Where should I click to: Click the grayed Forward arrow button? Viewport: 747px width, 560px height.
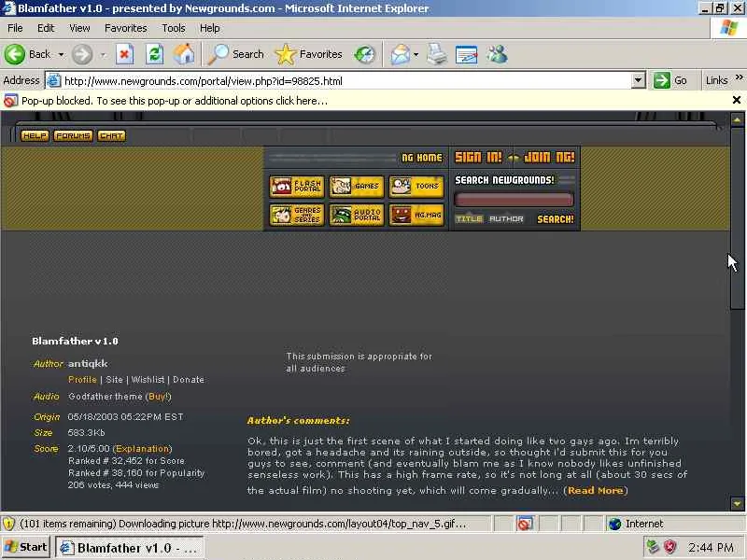[82, 54]
